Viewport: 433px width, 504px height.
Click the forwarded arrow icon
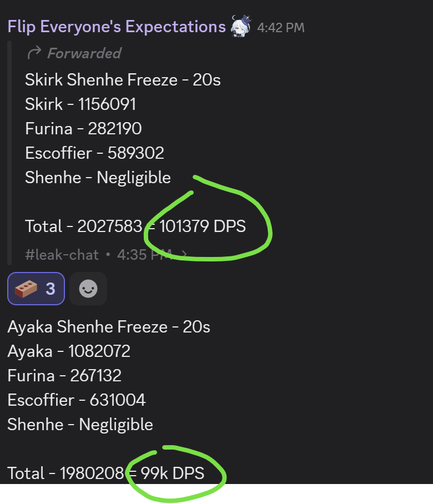click(x=34, y=53)
